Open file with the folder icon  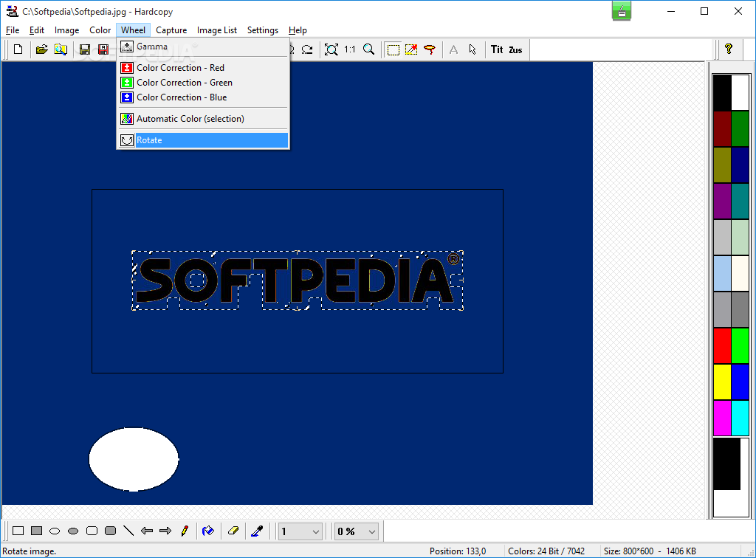point(41,49)
